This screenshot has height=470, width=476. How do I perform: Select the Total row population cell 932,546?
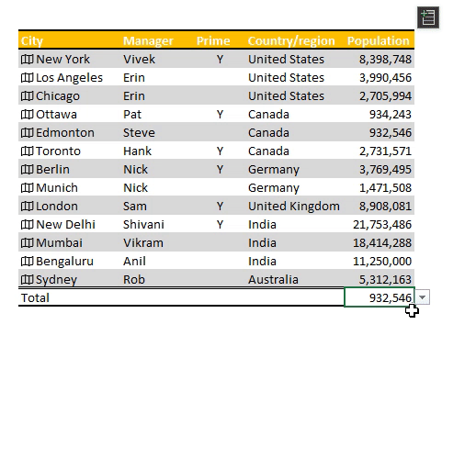pyautogui.click(x=380, y=297)
